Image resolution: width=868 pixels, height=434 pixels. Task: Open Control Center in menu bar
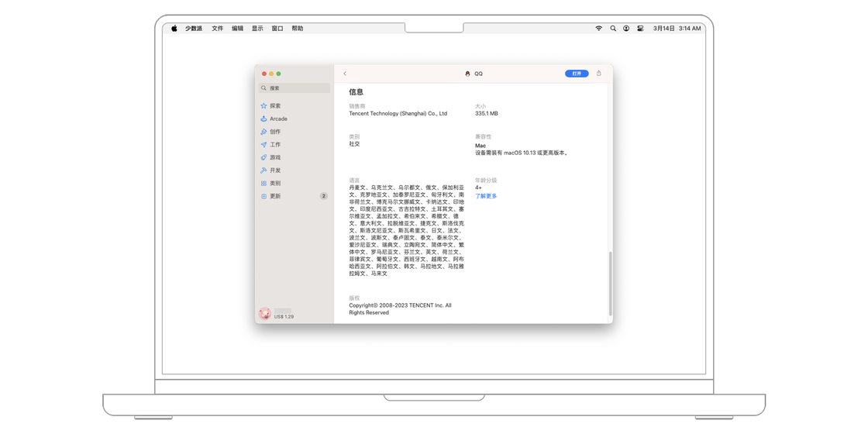[x=640, y=28]
